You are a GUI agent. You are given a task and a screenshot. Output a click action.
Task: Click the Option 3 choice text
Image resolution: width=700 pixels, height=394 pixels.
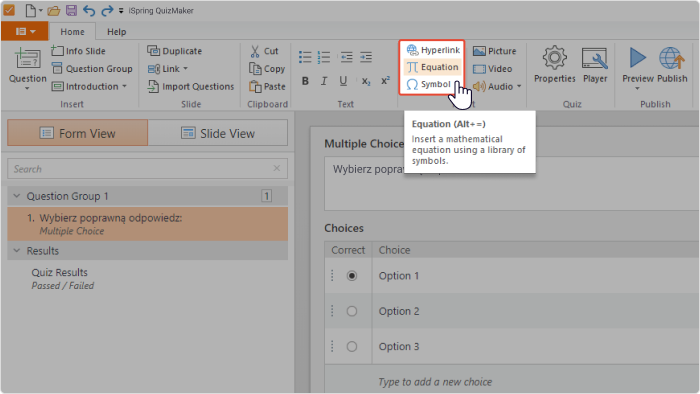[399, 346]
